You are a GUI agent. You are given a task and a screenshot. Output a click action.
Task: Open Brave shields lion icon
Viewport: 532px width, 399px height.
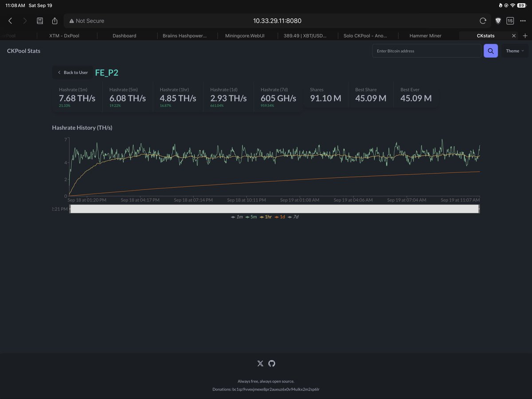tap(497, 21)
